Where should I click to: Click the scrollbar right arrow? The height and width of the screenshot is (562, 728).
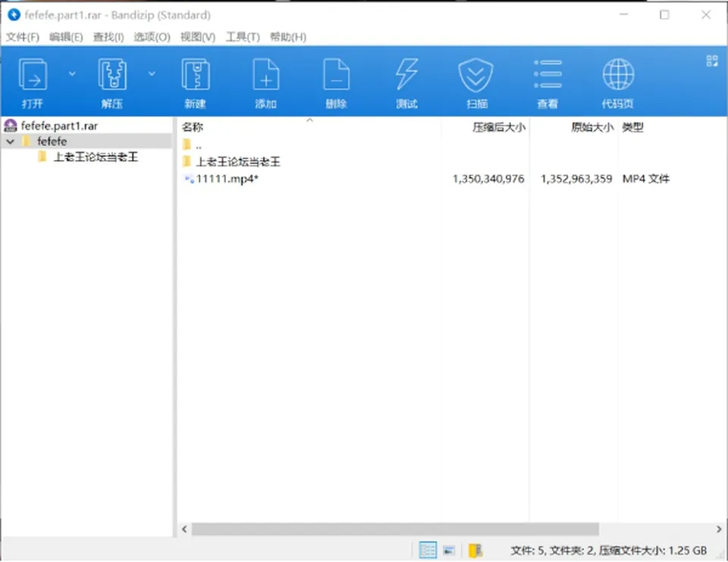click(719, 529)
